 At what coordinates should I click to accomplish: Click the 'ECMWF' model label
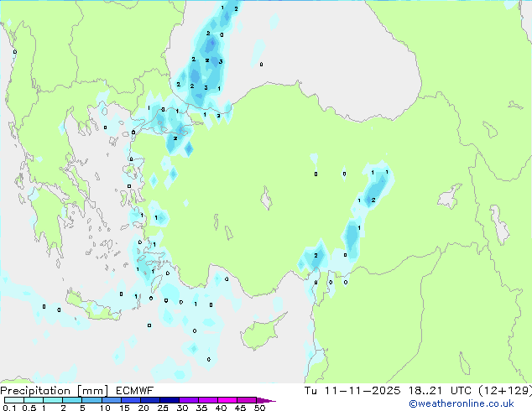click(135, 391)
